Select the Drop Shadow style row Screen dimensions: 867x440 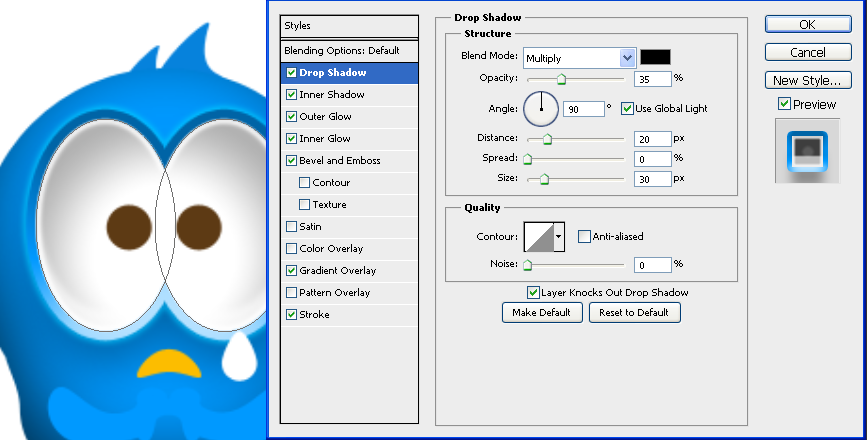click(x=349, y=73)
